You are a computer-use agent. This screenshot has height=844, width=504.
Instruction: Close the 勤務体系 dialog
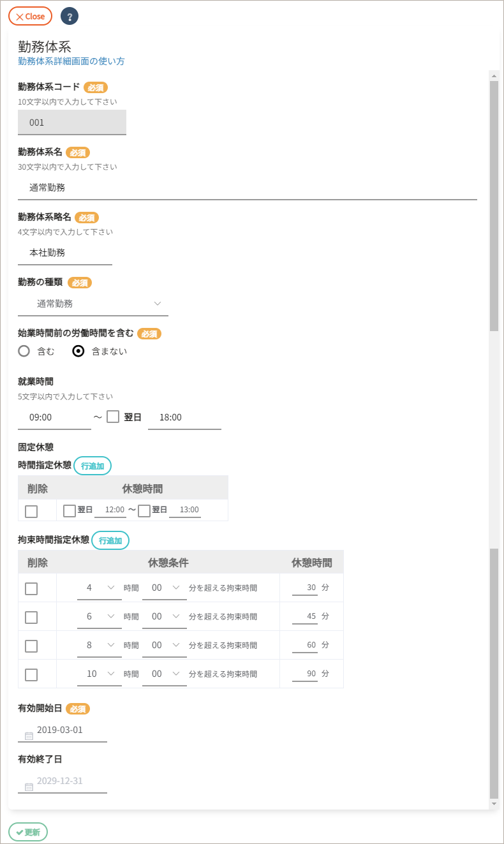click(x=30, y=17)
